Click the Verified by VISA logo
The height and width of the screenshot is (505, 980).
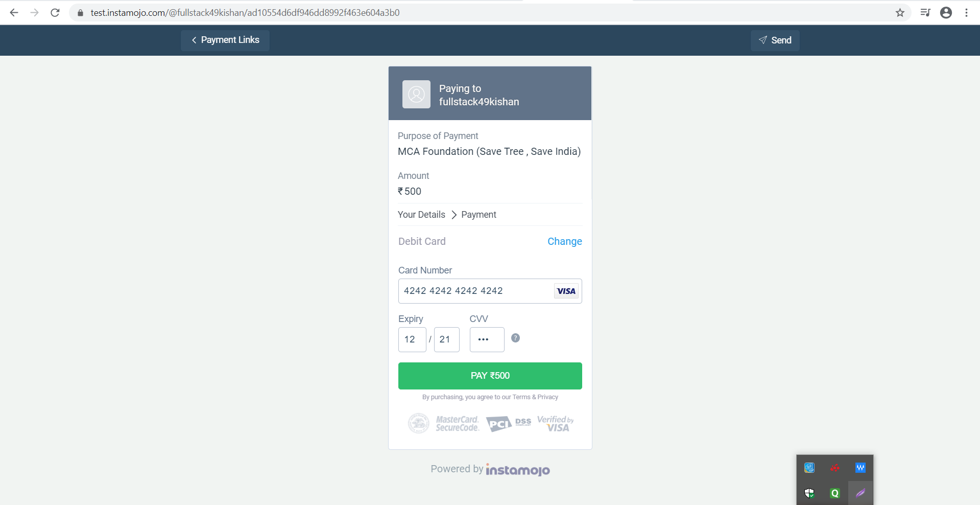[x=556, y=423]
